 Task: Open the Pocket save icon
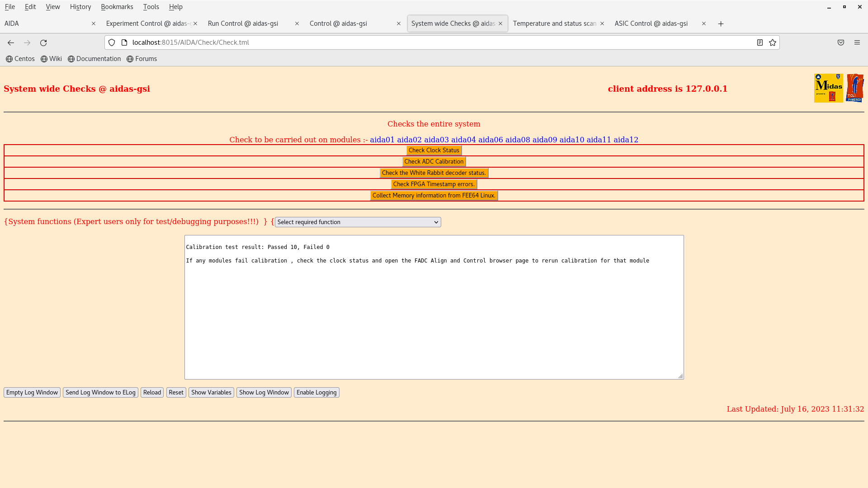tap(841, 42)
